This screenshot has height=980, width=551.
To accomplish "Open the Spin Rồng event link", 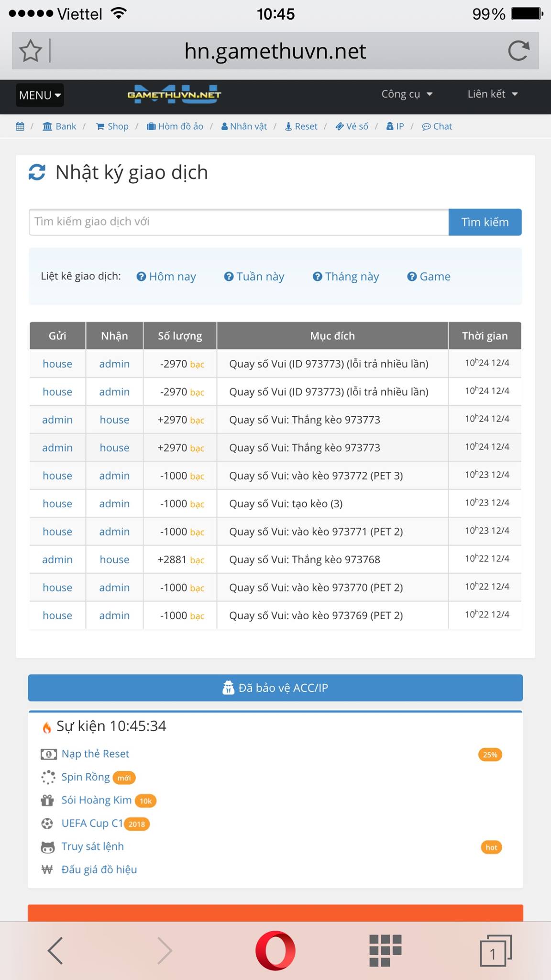I will (x=86, y=777).
